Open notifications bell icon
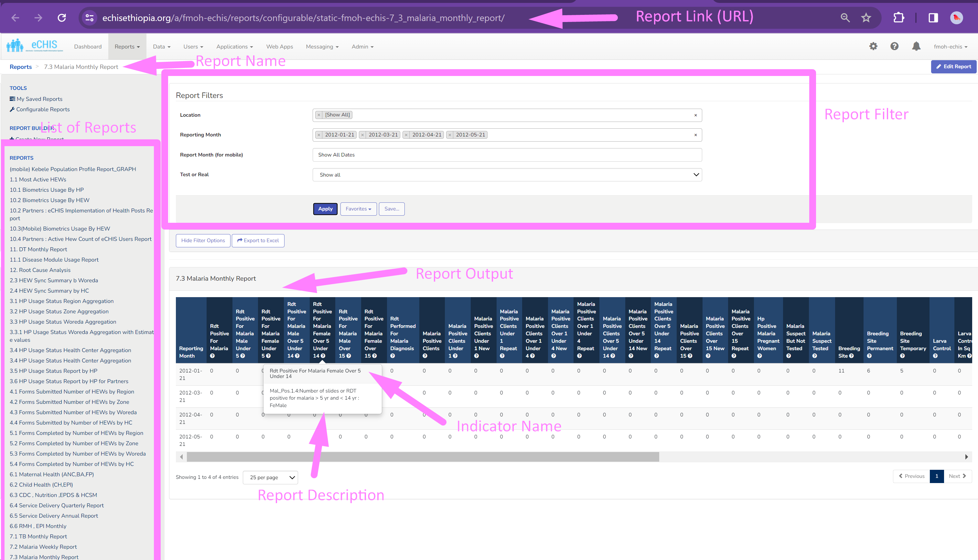Viewport: 978px width, 560px height. [917, 46]
